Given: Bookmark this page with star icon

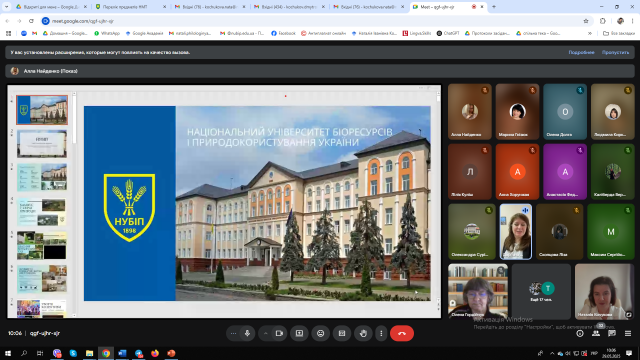Looking at the screenshot, I should pyautogui.click(x=586, y=21).
